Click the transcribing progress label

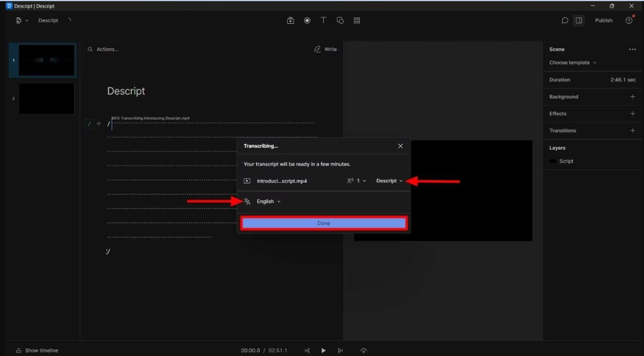click(150, 118)
